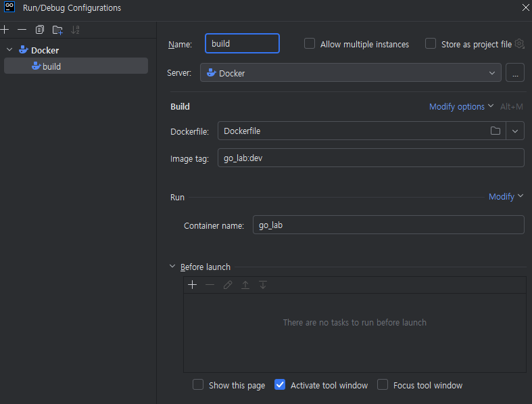This screenshot has height=404, width=532.
Task: Sort configurations alphabetically
Action: tap(75, 30)
